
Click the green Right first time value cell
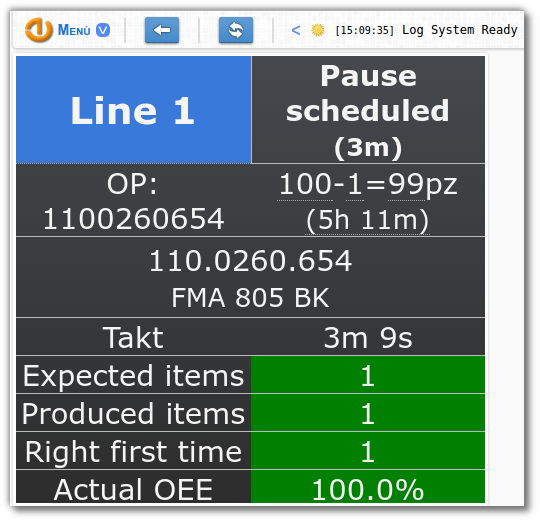pos(368,451)
